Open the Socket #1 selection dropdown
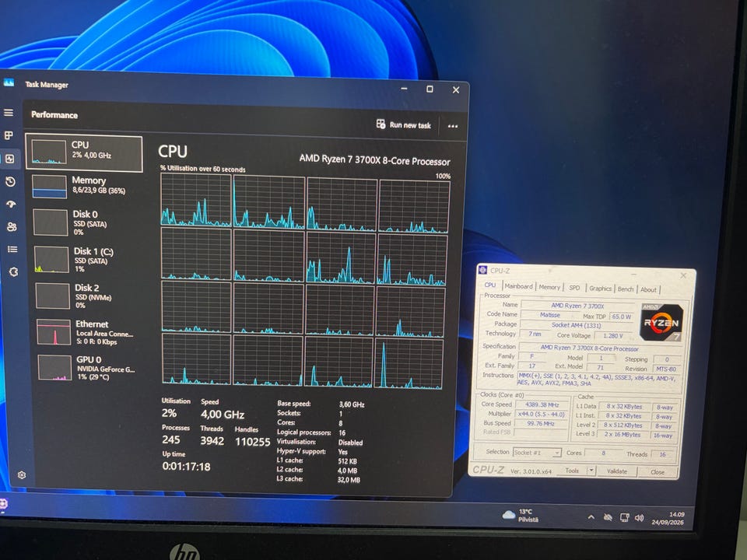747x560 pixels. pos(538,453)
